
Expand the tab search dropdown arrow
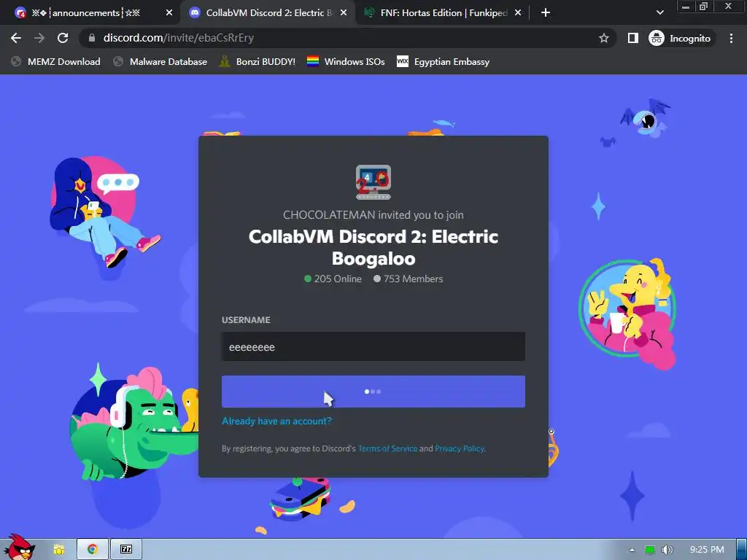[x=659, y=13]
